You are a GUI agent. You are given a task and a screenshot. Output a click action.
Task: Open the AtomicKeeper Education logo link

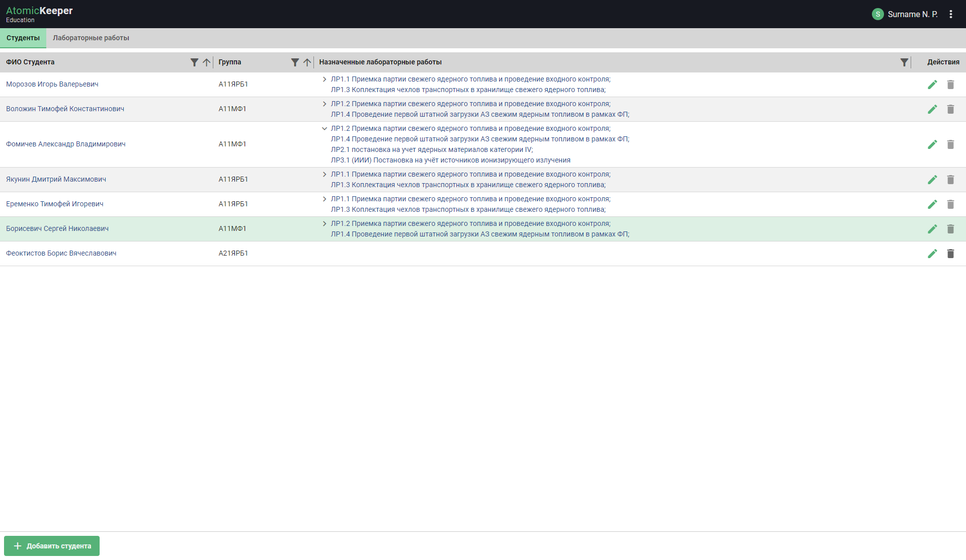39,14
